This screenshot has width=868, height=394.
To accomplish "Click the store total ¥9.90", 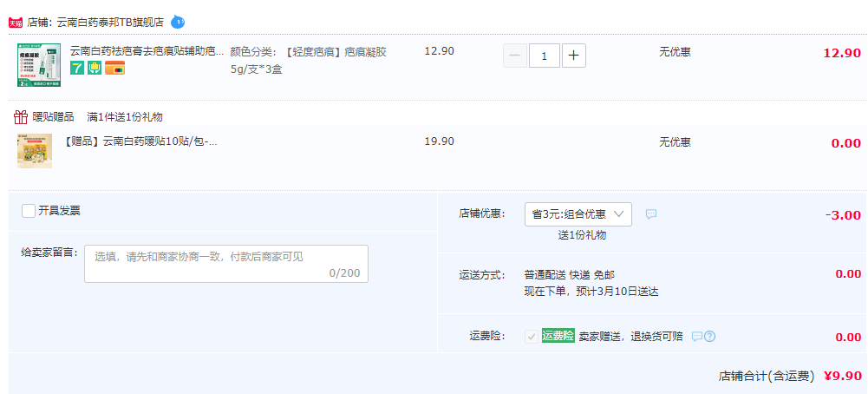I will click(843, 377).
